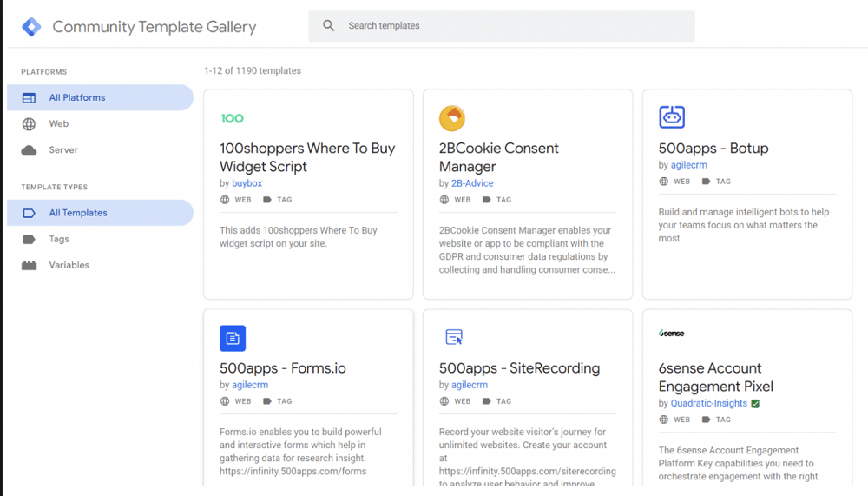The image size is (868, 496).
Task: Click the '1-12 of 1190 templates' count
Action: (253, 71)
